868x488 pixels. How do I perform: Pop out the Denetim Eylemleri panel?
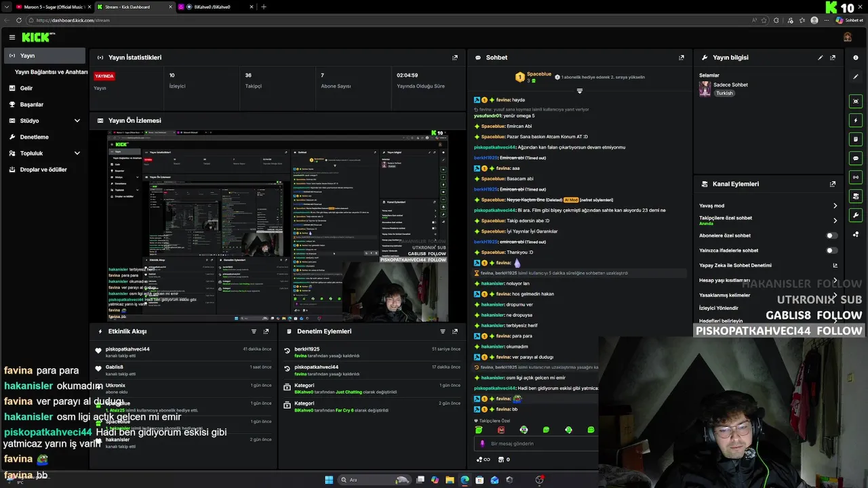[x=455, y=331]
